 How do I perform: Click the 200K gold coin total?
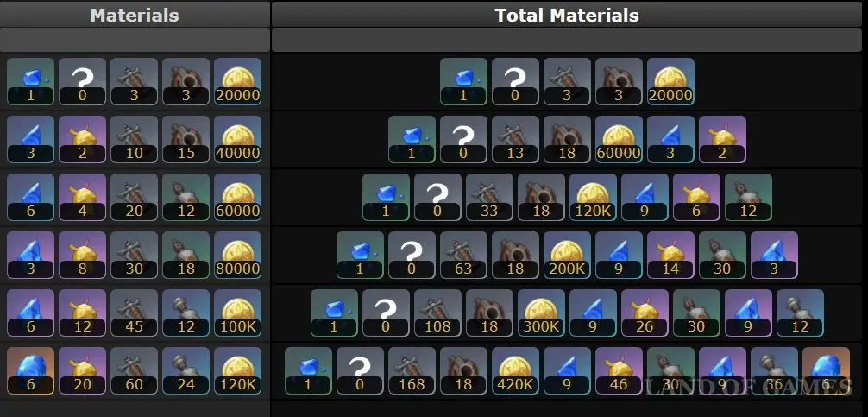568,255
